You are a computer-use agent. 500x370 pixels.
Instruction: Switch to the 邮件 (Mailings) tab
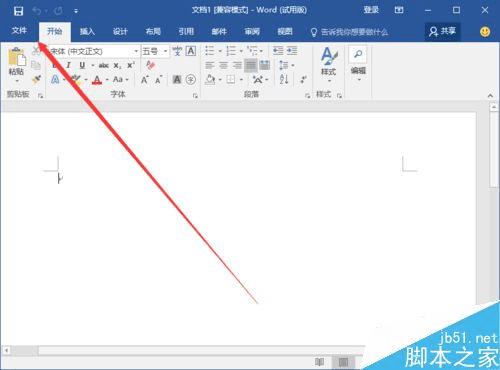tap(219, 32)
